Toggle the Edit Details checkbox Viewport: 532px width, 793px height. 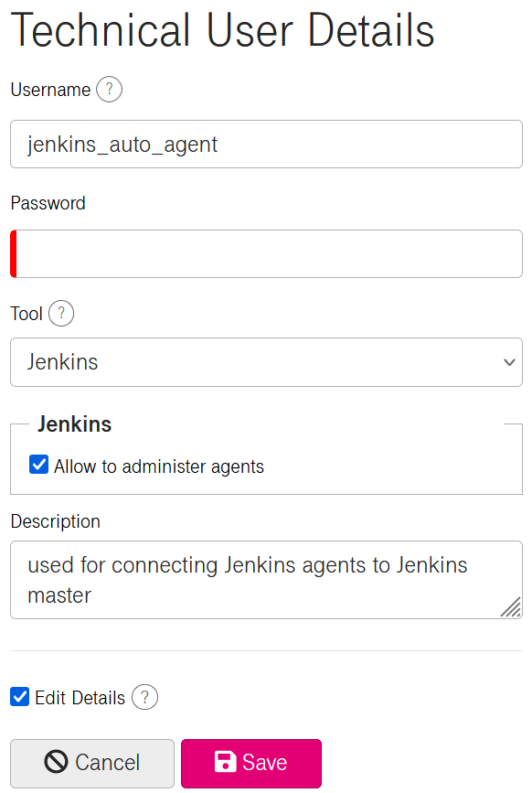click(x=20, y=696)
